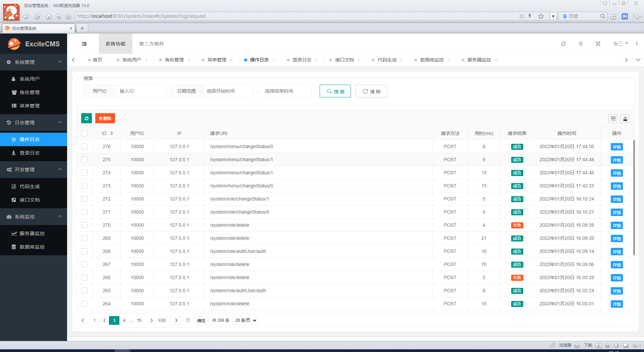Select the checkbox of row ID 270
Viewport: 644px width, 352px height.
[x=84, y=225]
